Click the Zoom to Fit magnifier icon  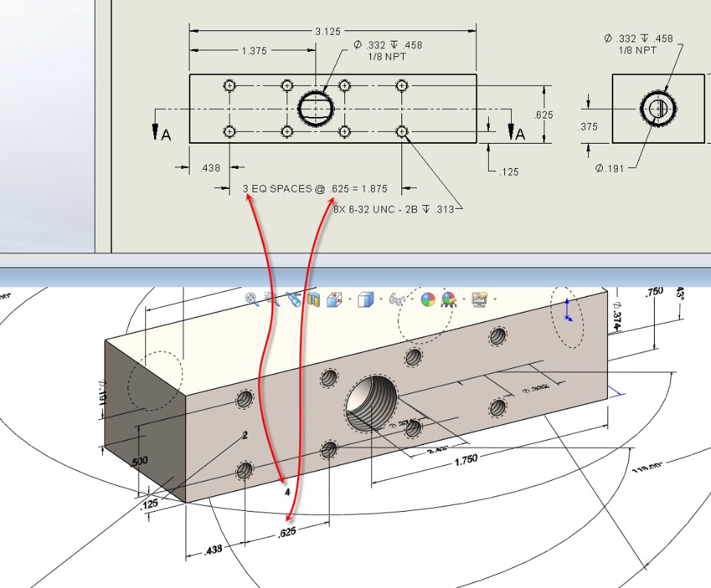(x=252, y=298)
